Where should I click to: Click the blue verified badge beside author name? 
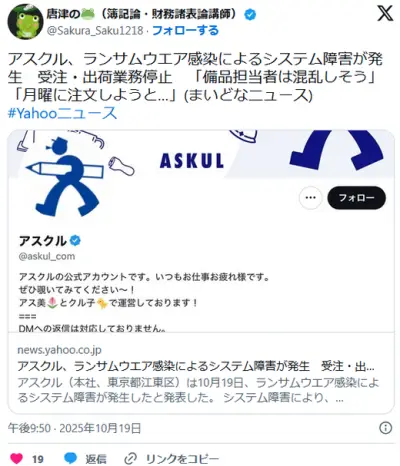pyautogui.click(x=250, y=14)
